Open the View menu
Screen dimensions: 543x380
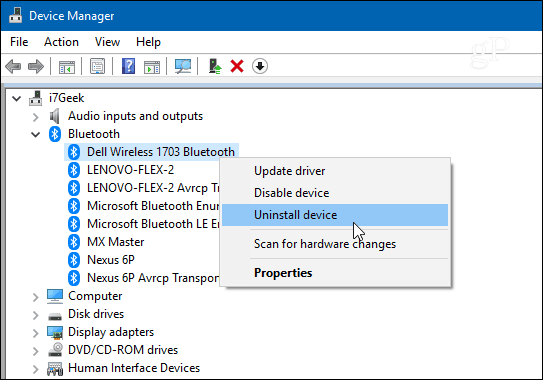point(107,42)
